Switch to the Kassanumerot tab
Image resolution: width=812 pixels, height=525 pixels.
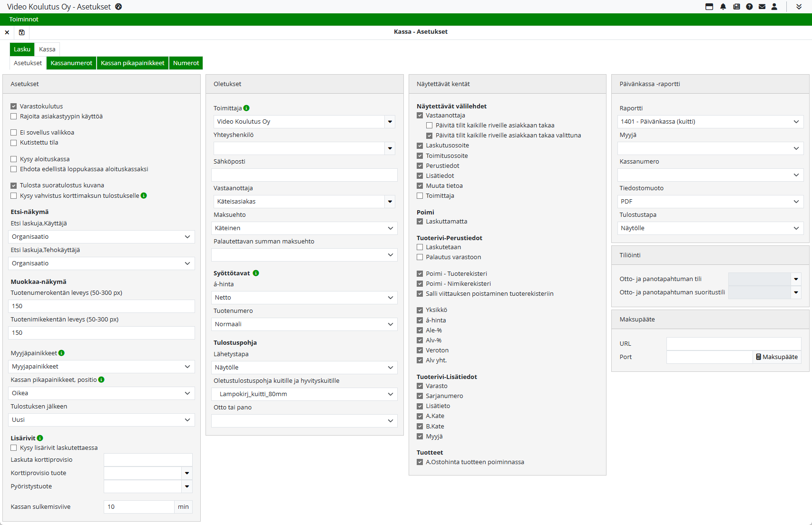click(x=71, y=63)
